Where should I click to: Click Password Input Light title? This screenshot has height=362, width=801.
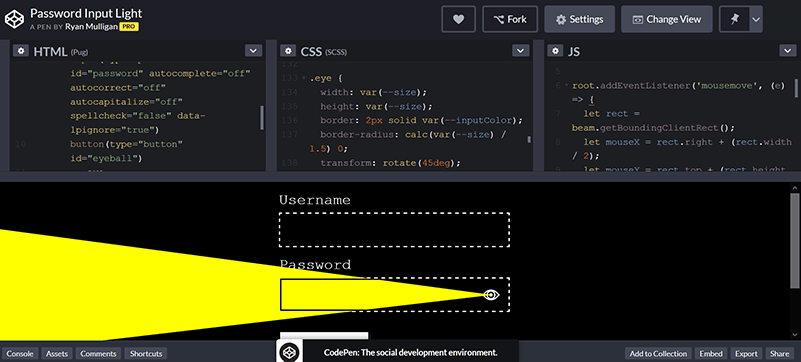(86, 13)
